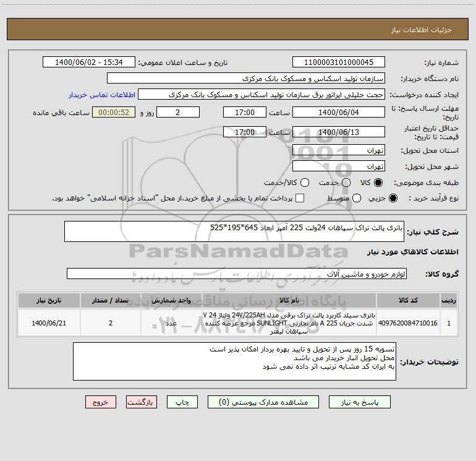Screen dimensions: 476x461
Task: Open اطلاعات تماس خریدار link
Action: pos(102,95)
